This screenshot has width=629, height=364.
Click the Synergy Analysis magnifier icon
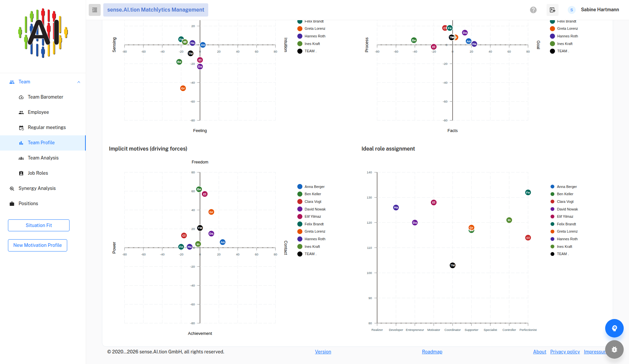[12, 189]
